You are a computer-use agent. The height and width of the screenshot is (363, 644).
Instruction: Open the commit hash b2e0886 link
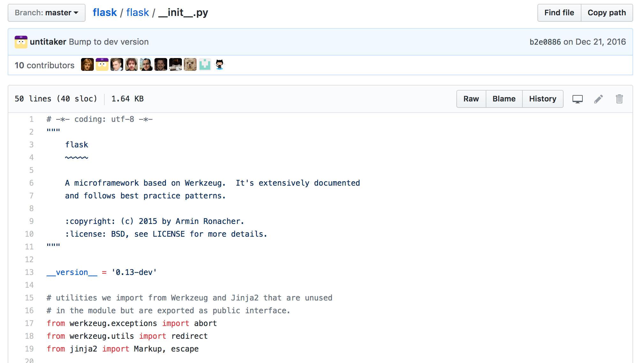545,42
